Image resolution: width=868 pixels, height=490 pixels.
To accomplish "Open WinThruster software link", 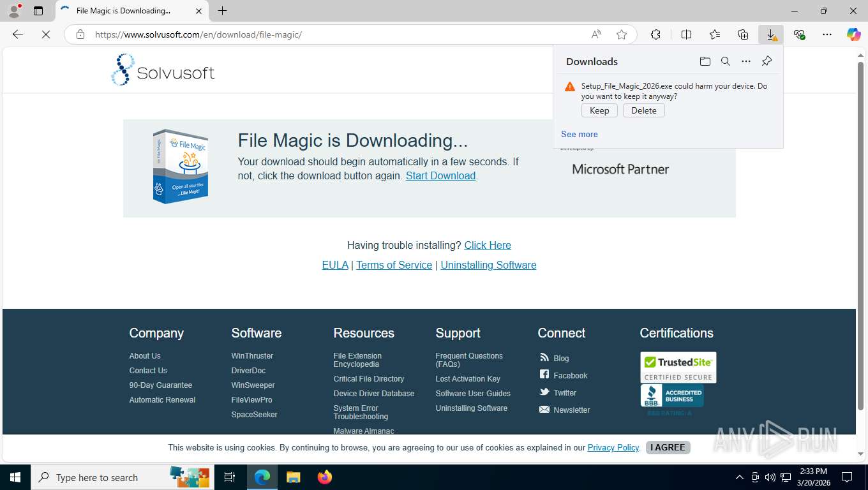I will click(252, 356).
